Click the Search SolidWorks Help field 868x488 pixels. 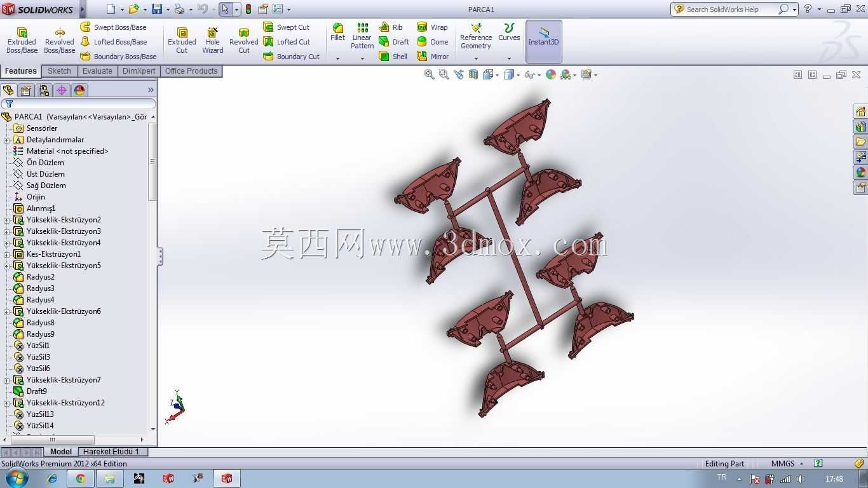(x=731, y=10)
